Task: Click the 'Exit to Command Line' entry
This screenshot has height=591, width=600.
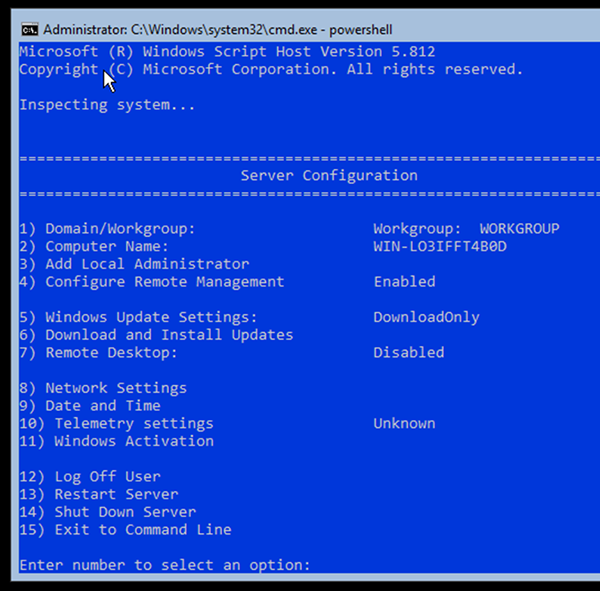Action: point(126,530)
